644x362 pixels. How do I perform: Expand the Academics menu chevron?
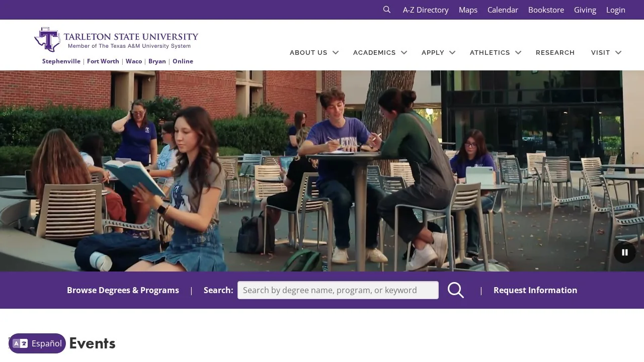point(404,52)
